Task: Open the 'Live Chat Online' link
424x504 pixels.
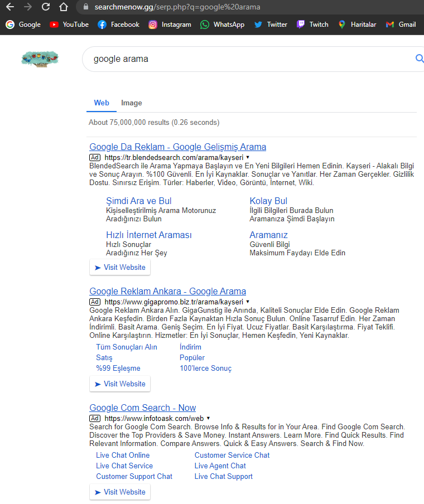Action: (123, 455)
